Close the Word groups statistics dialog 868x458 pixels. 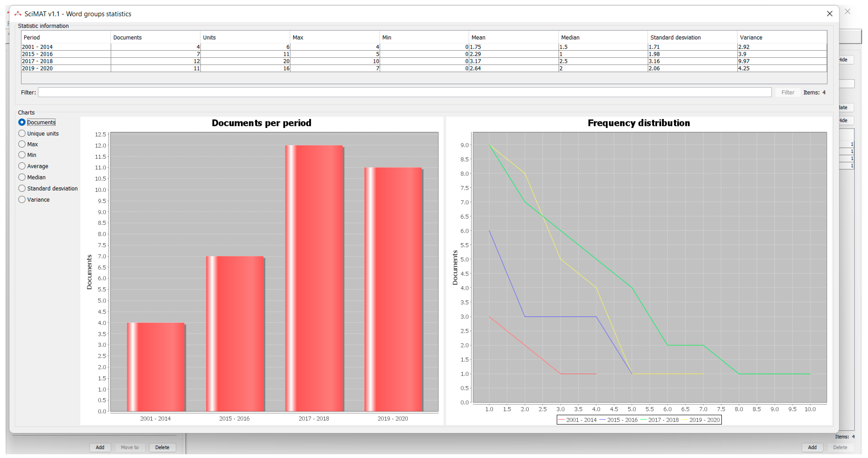pos(829,13)
